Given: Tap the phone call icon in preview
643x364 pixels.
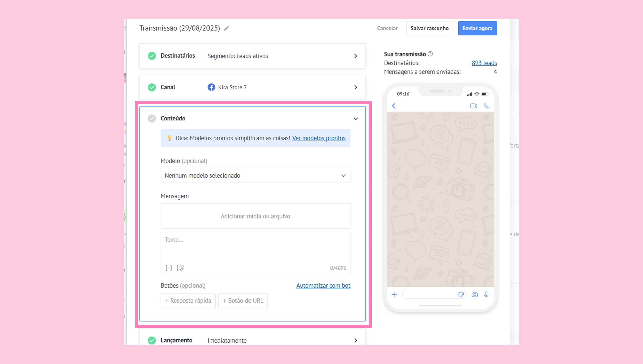Looking at the screenshot, I should (486, 106).
